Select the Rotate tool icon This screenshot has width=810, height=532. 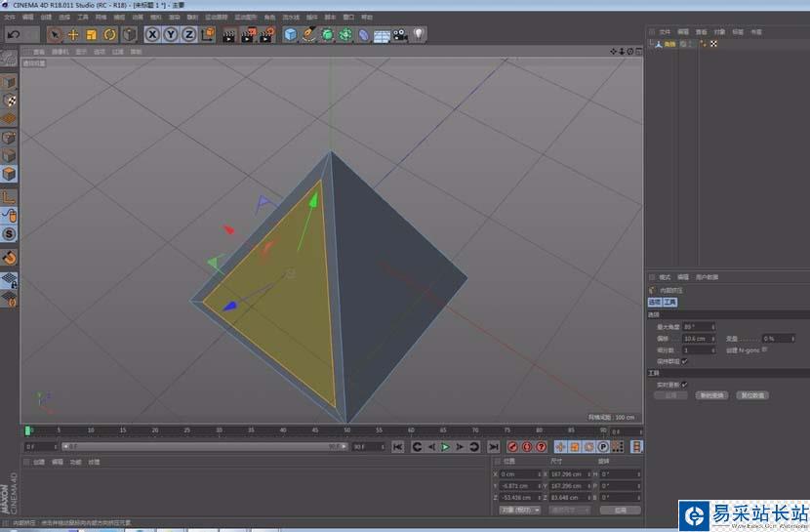110,34
